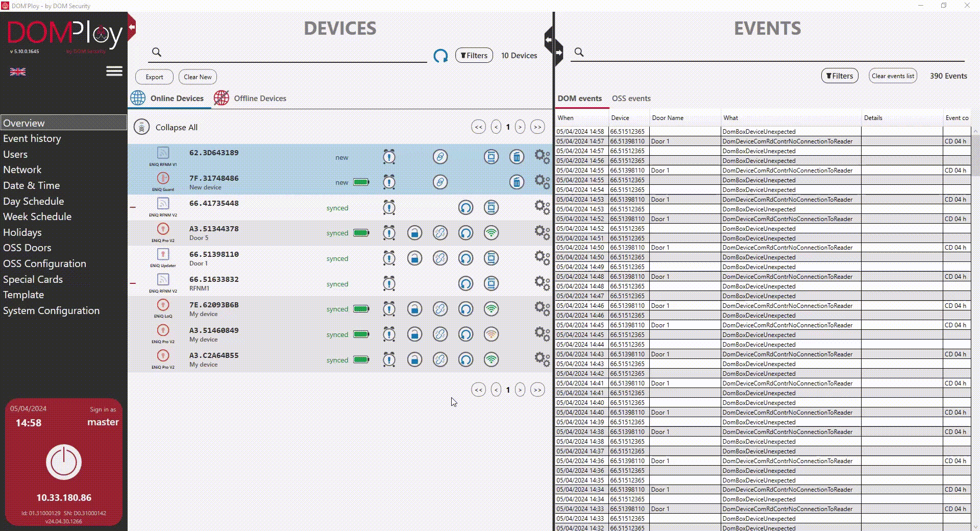Open Special Cards from sidebar
Viewport: 980px width, 531px height.
coord(33,279)
